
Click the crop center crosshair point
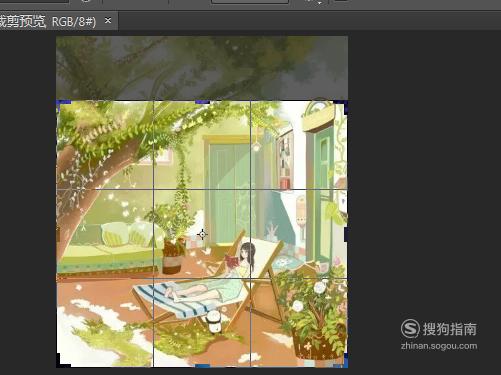click(x=202, y=234)
